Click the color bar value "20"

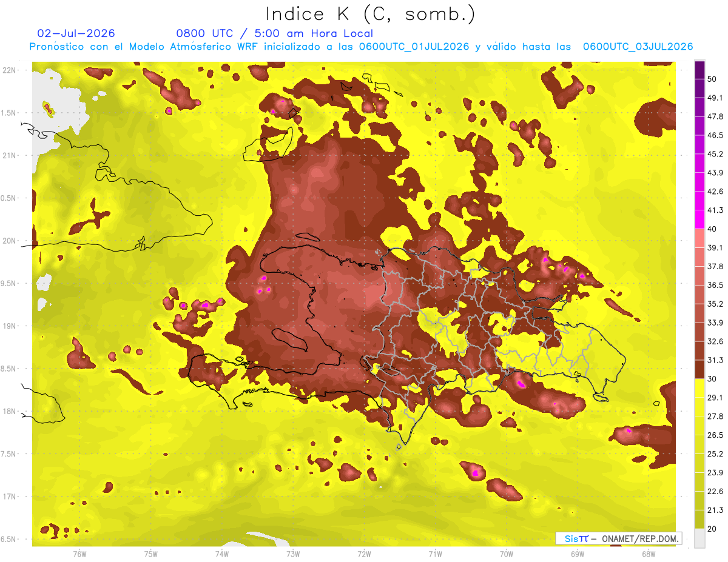click(x=712, y=529)
